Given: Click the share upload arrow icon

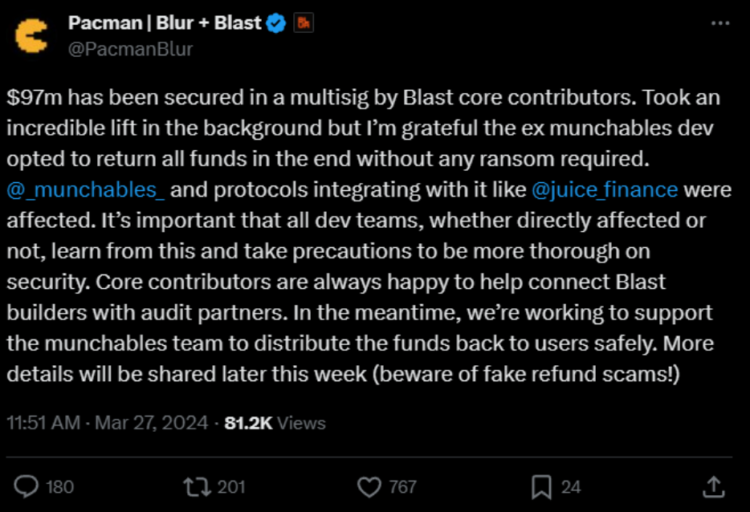Looking at the screenshot, I should coord(713,486).
